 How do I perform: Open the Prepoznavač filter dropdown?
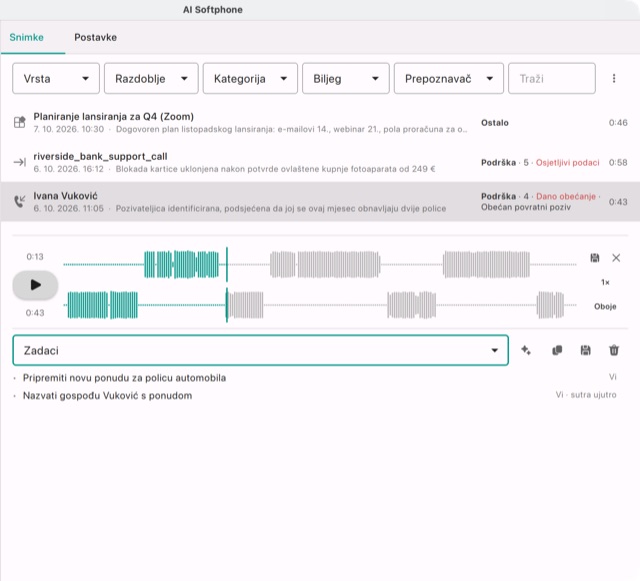449,78
